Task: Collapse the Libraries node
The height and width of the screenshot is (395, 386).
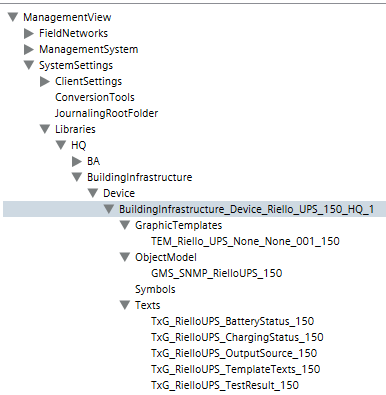Action: point(45,129)
